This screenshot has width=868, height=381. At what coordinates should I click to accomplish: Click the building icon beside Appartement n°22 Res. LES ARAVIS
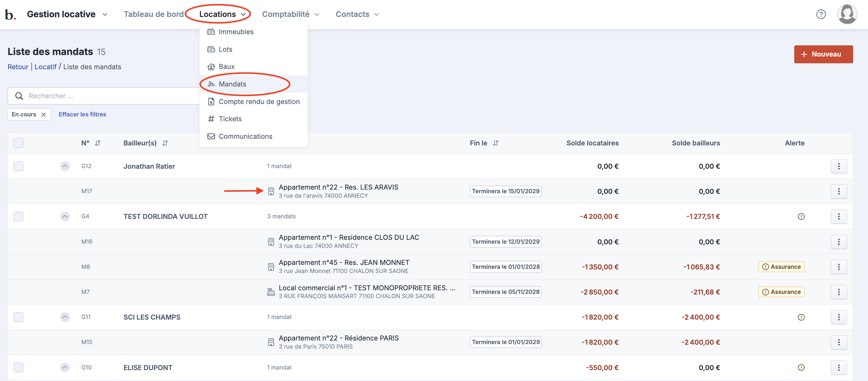[271, 191]
